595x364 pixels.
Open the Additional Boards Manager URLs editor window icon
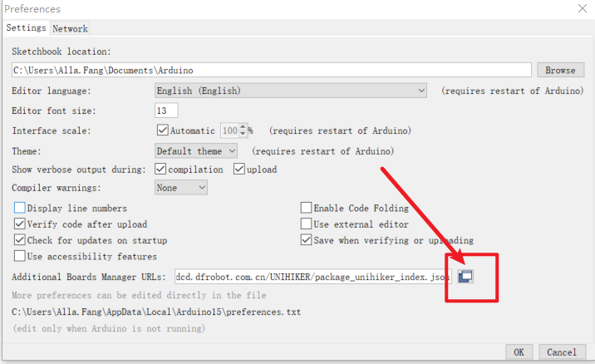pos(465,277)
